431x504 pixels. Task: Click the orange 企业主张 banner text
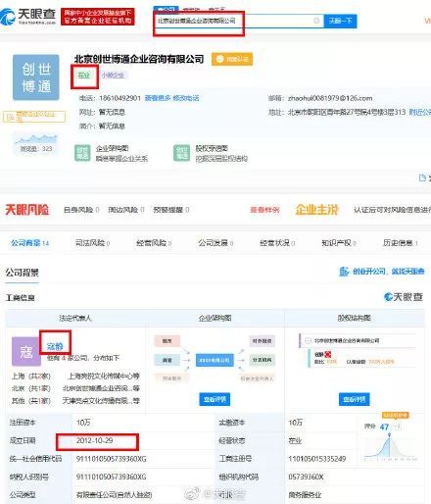(316, 210)
